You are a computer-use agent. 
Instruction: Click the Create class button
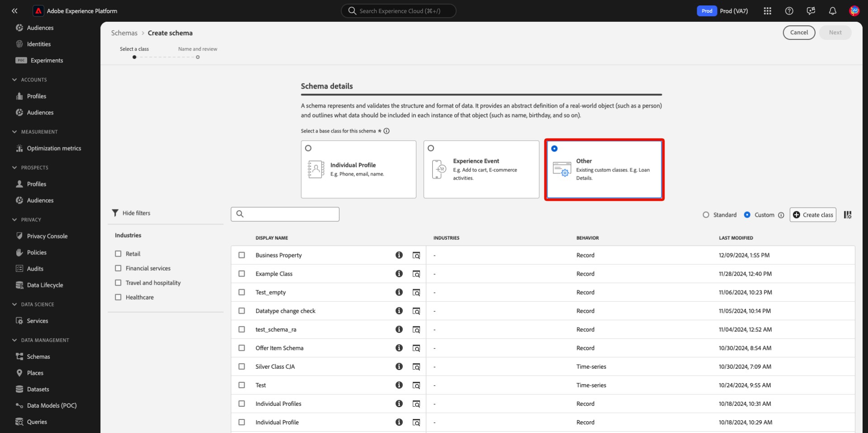813,215
